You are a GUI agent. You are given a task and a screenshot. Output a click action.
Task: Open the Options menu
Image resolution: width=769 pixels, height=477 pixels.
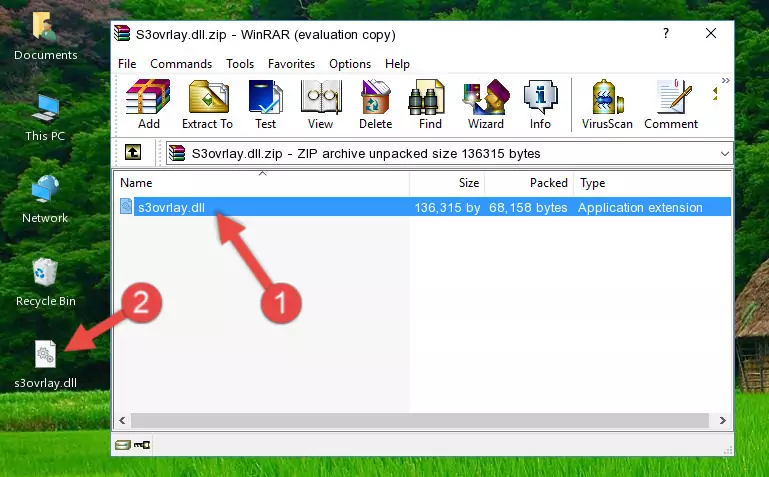click(x=350, y=64)
